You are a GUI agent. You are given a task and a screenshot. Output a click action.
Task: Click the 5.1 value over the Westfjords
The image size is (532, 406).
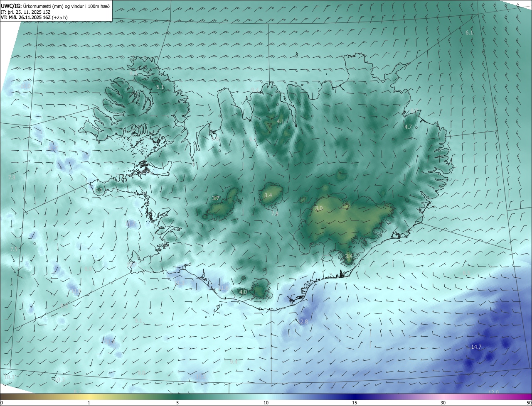[x=160, y=87]
